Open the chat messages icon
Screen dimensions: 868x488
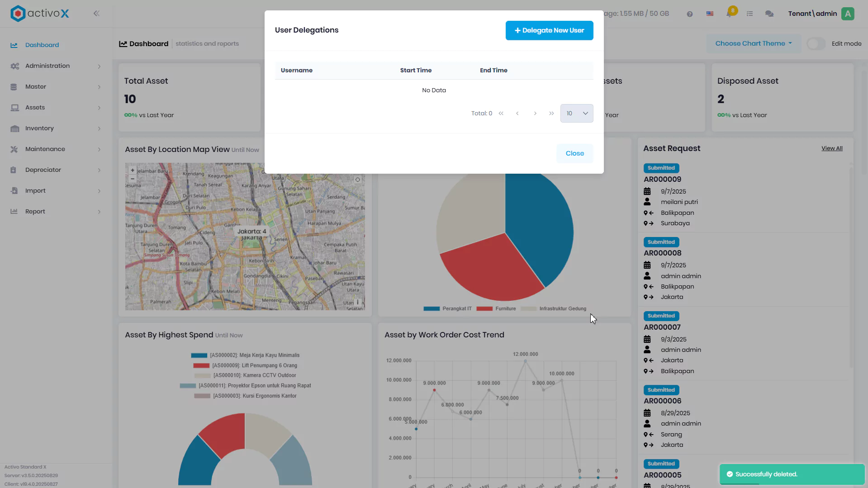click(769, 14)
